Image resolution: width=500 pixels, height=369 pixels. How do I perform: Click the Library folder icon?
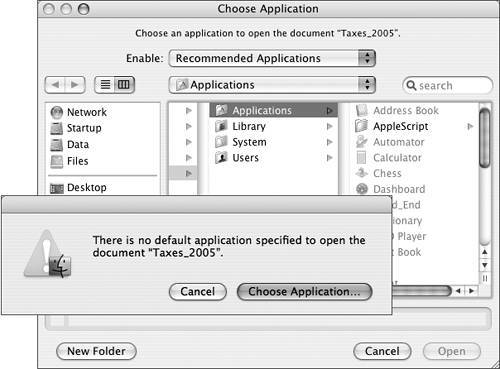pos(221,126)
